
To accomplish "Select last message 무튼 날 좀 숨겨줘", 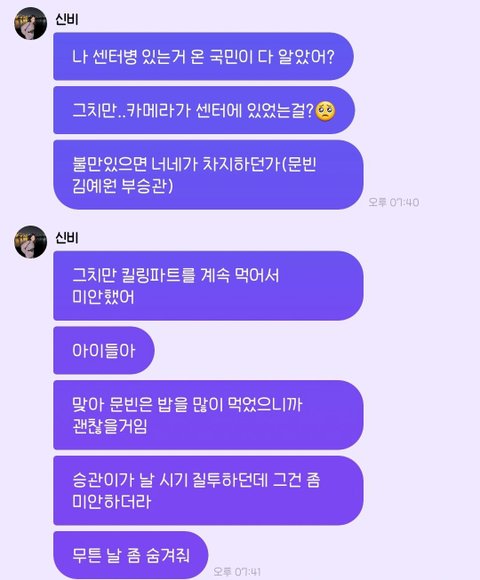I will point(131,555).
